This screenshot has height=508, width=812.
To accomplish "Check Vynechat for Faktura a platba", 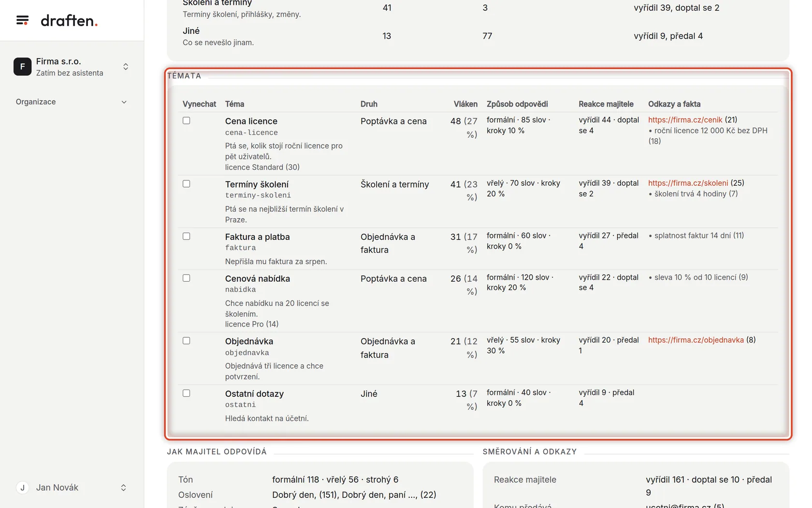I will pos(187,236).
